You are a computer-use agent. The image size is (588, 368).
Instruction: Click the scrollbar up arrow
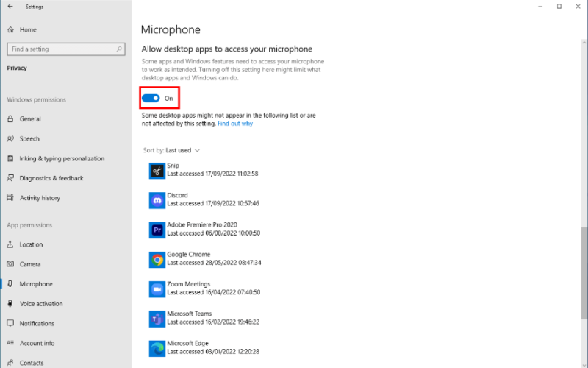(584, 42)
